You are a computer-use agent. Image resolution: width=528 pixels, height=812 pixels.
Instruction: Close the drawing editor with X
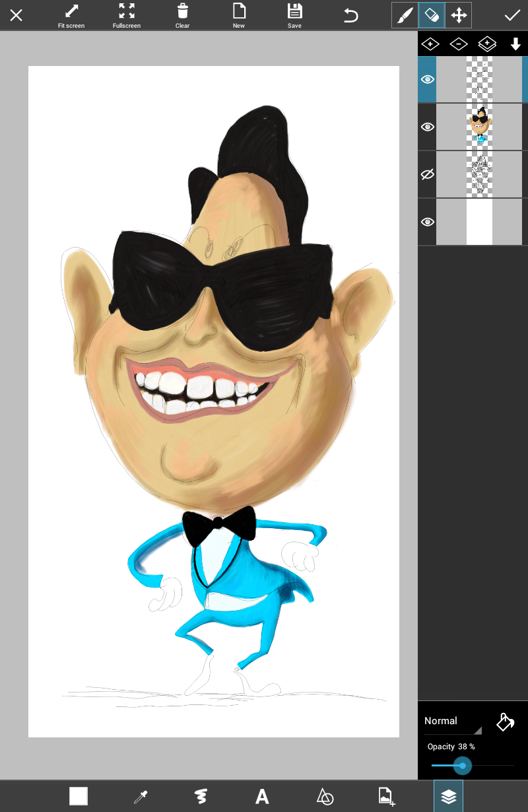[x=16, y=15]
